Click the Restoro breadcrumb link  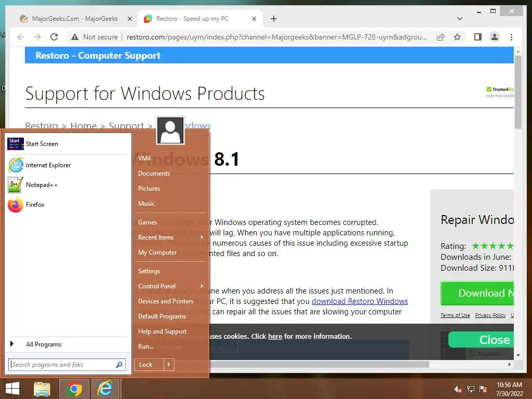(42, 126)
